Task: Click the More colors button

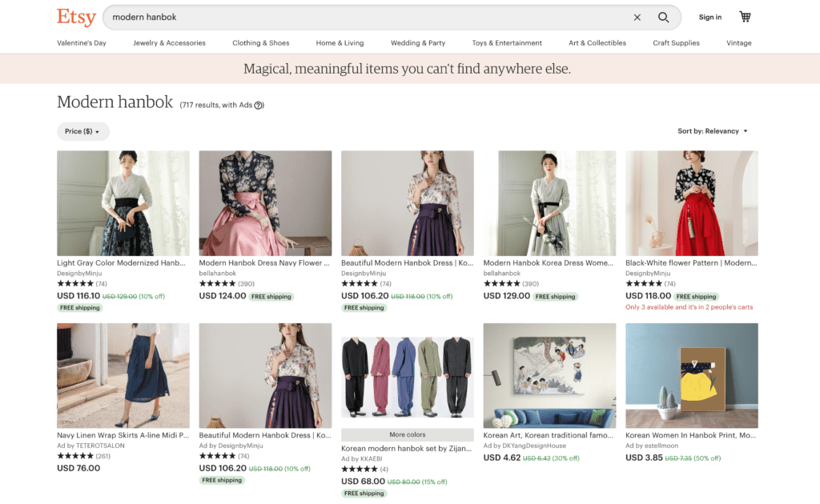Action: [x=407, y=434]
